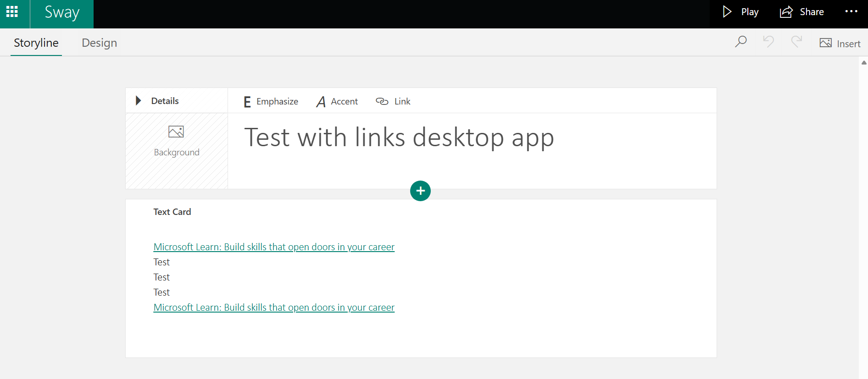This screenshot has height=379, width=868.
Task: Apply Emphasize formatting
Action: click(271, 101)
